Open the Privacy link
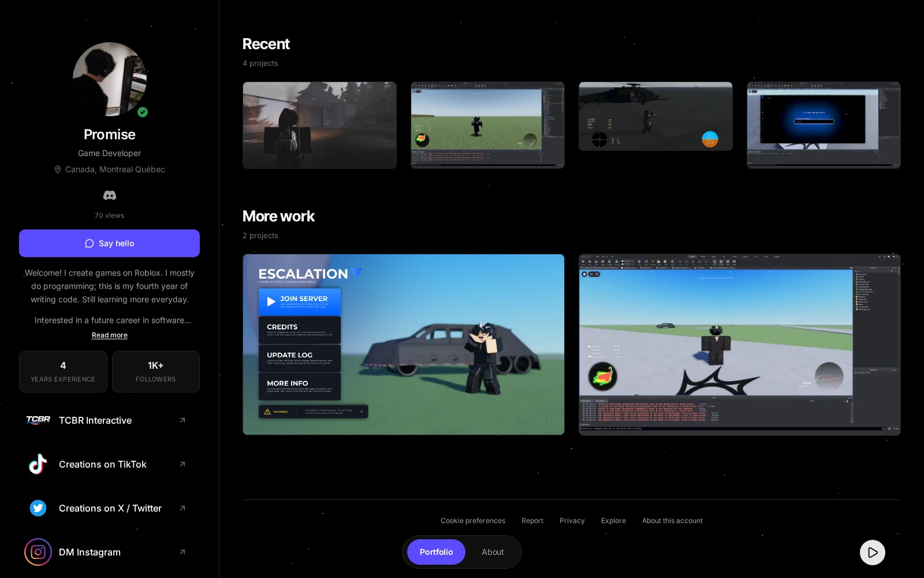Image resolution: width=924 pixels, height=578 pixels. click(572, 521)
